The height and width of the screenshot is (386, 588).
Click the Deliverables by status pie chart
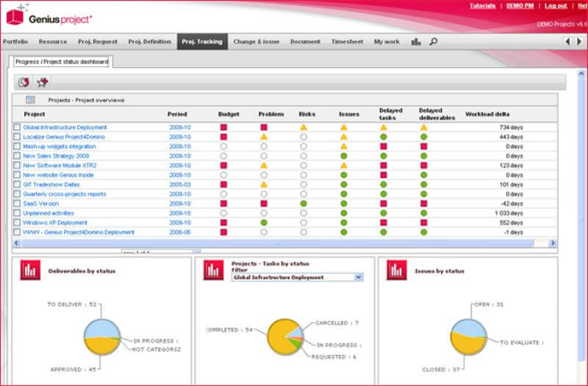[102, 337]
